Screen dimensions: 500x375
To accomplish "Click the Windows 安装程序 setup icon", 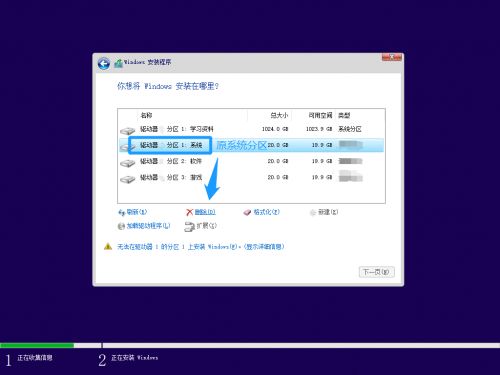I will point(118,63).
